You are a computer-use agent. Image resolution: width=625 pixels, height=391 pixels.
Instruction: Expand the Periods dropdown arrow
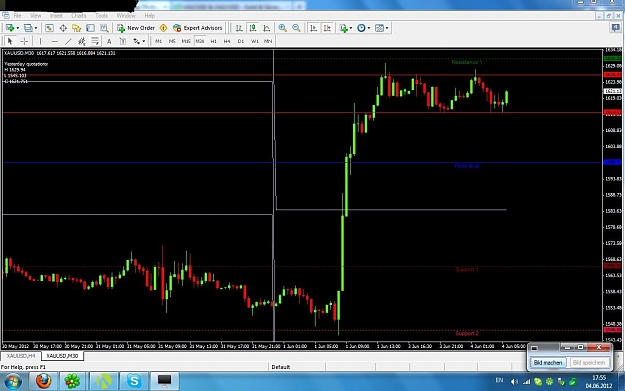click(x=369, y=28)
